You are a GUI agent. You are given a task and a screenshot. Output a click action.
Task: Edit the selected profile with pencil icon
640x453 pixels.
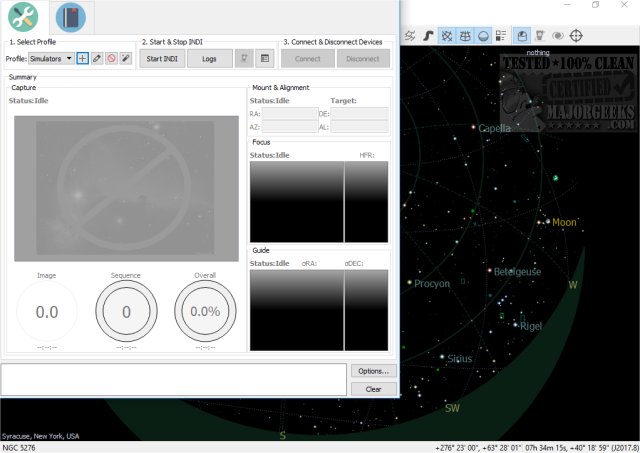pos(97,59)
